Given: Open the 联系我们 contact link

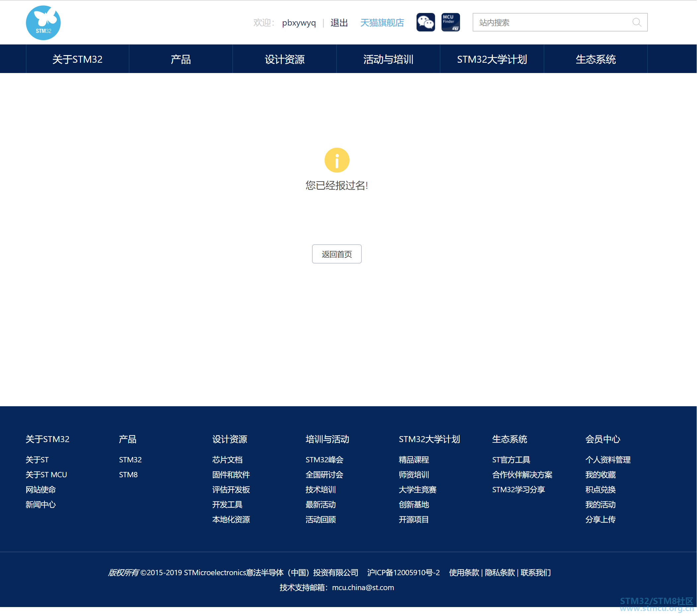Looking at the screenshot, I should coord(536,573).
